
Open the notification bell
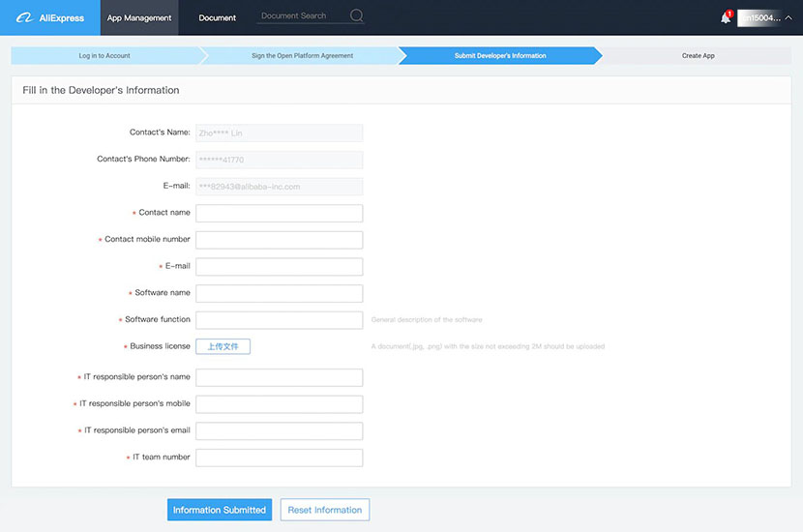coord(726,17)
